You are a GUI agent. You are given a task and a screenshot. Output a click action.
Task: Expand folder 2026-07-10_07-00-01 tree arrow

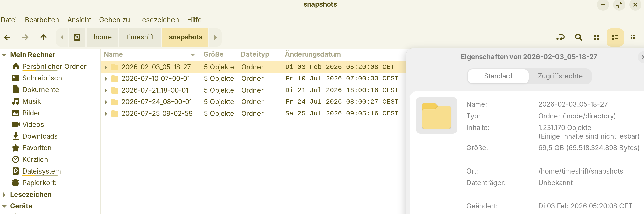106,79
